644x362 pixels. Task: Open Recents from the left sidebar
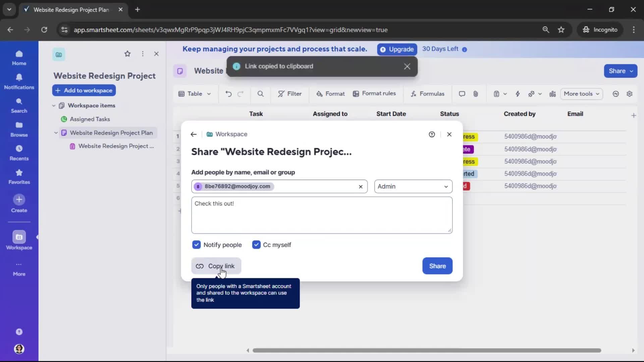(x=19, y=152)
